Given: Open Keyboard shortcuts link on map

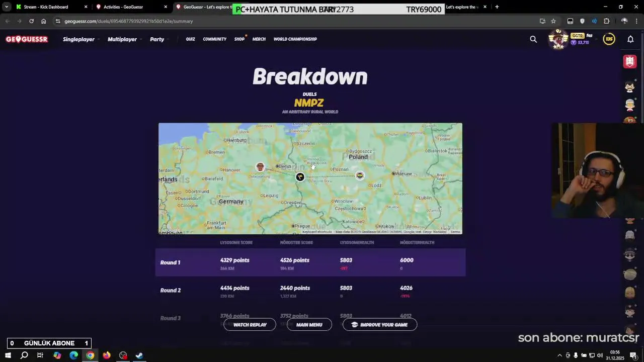Looking at the screenshot, I should [x=317, y=232].
